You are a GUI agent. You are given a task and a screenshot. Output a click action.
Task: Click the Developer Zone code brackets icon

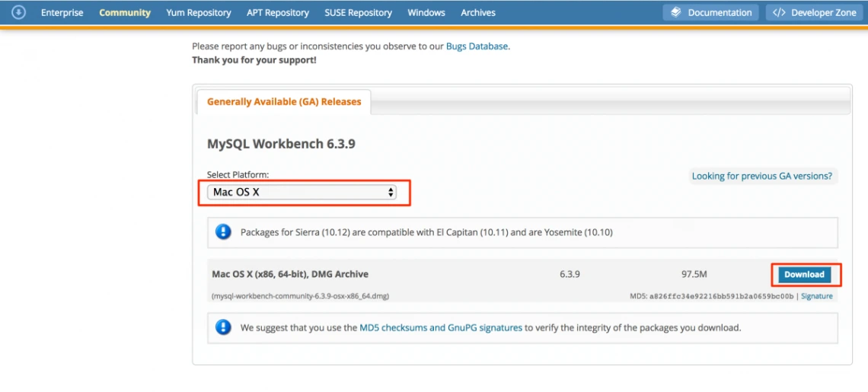(779, 12)
